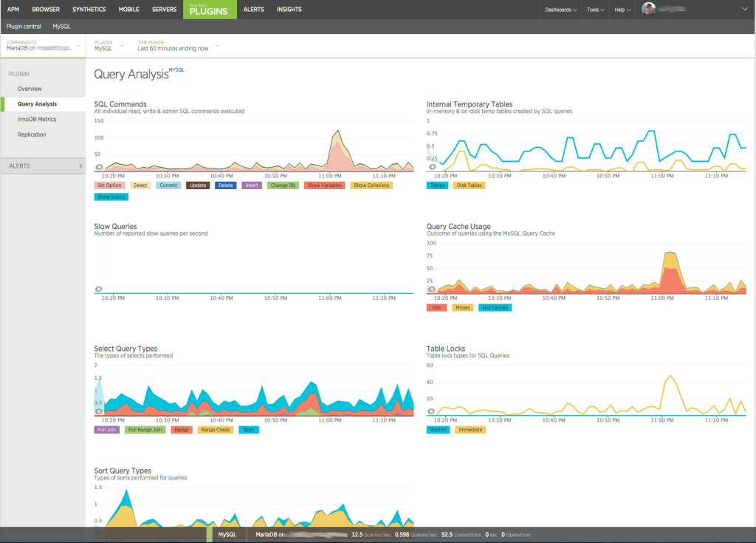756x543 pixels.
Task: Click the 52.5 Connections footer value
Action: pos(461,535)
